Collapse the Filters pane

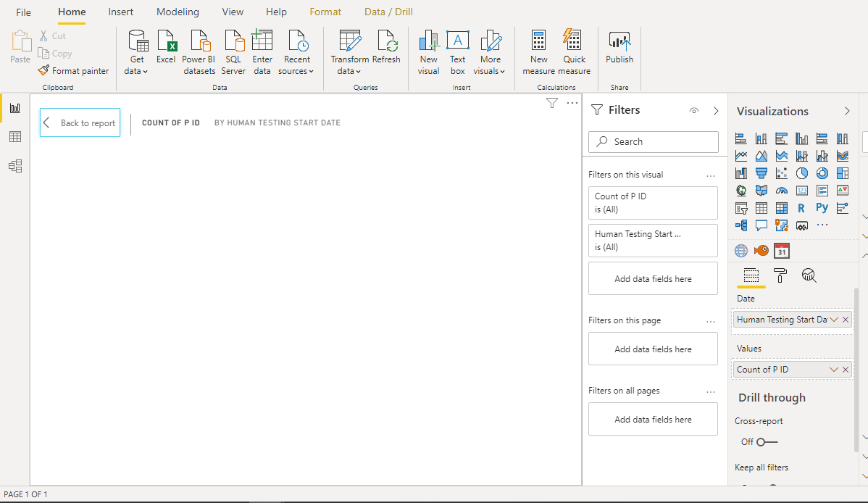pos(716,111)
